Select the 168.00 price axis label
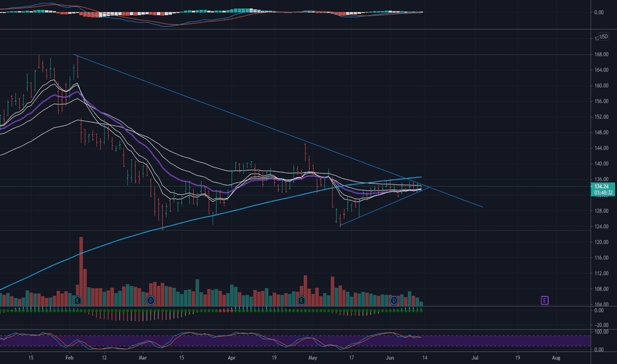Image resolution: width=617 pixels, height=364 pixels. (601, 55)
